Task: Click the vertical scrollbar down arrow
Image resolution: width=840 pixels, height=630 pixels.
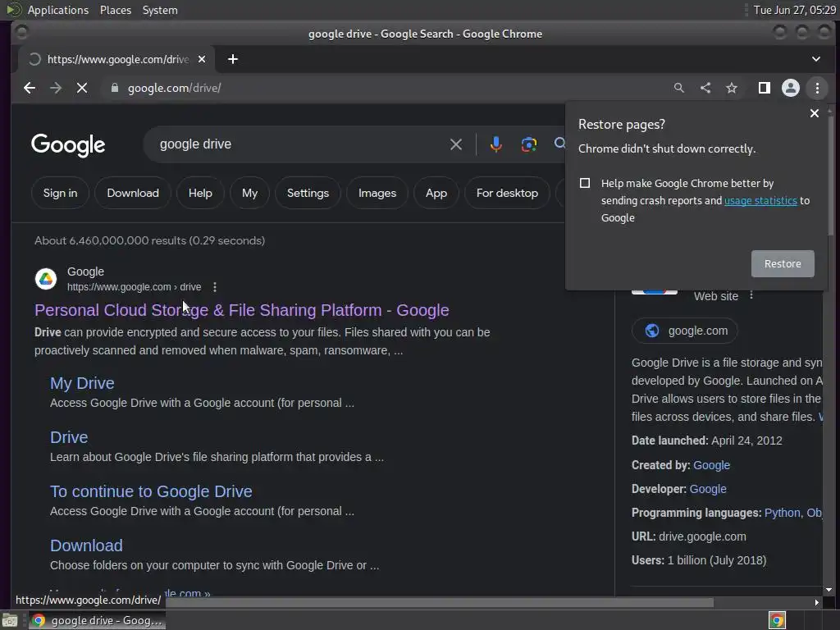Action: click(829, 590)
